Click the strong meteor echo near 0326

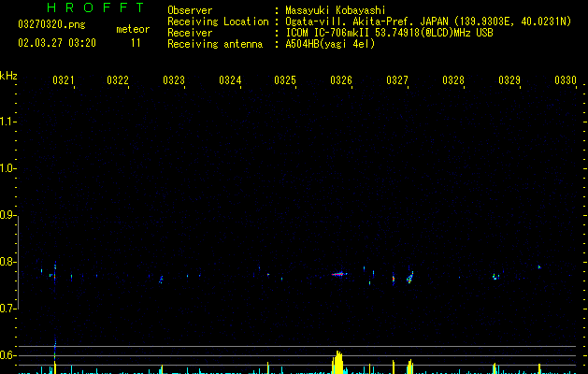coord(339,274)
